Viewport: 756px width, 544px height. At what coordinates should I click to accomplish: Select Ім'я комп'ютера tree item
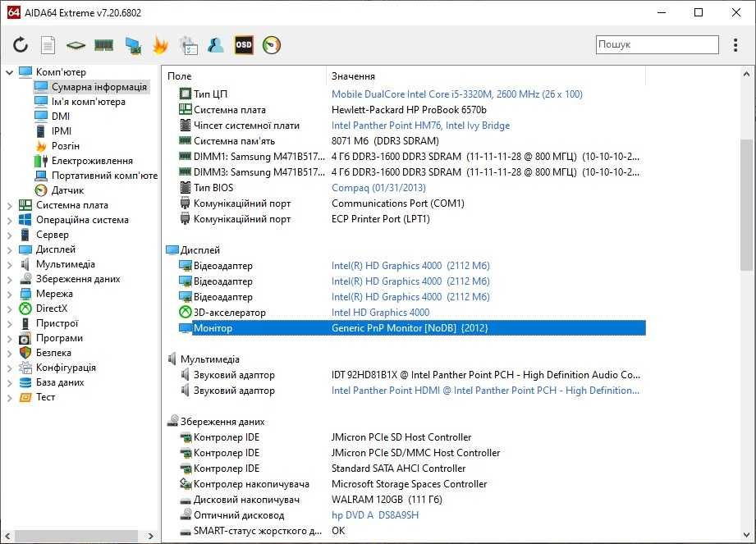click(x=88, y=102)
